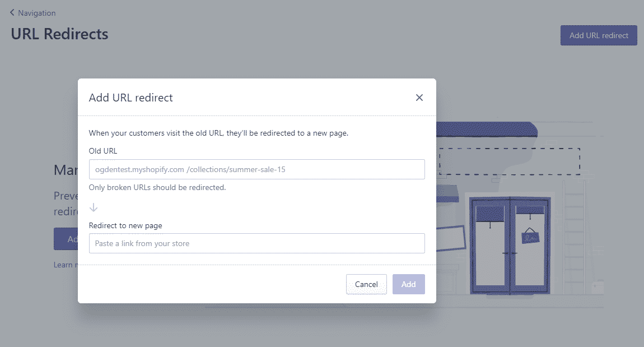
Task: Focus the Old URL input field
Action: [256, 169]
